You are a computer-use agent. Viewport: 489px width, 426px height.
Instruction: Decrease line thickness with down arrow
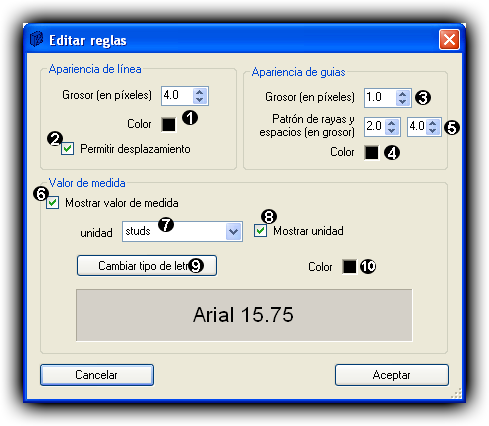coord(199,100)
